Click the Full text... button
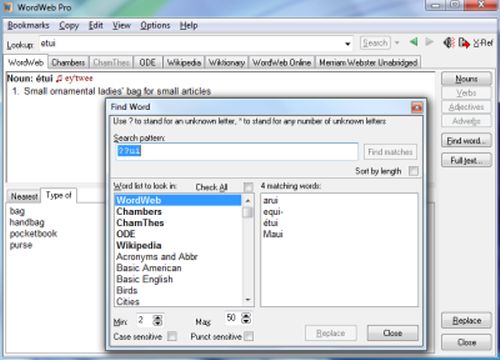The image size is (500, 360). (466, 160)
